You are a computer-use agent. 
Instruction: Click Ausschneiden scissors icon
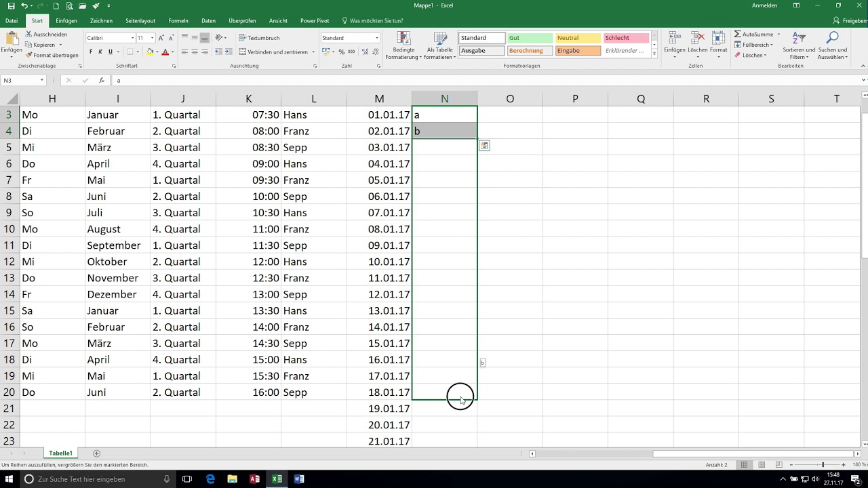coord(29,34)
